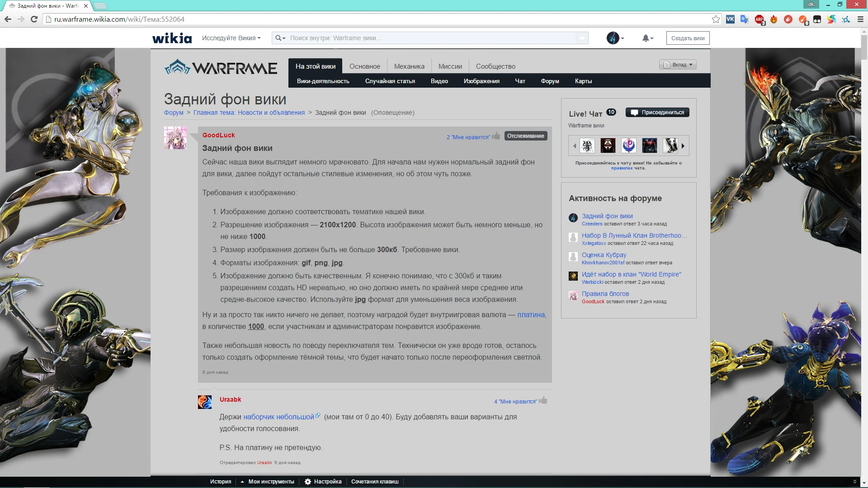Click the reload page button
The width and height of the screenshot is (868, 488).
tap(34, 19)
